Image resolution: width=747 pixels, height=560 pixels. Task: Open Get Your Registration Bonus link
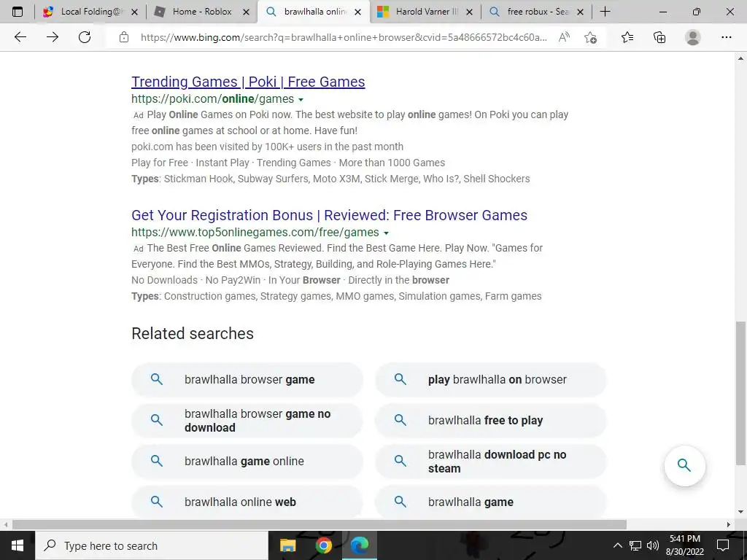(x=329, y=215)
